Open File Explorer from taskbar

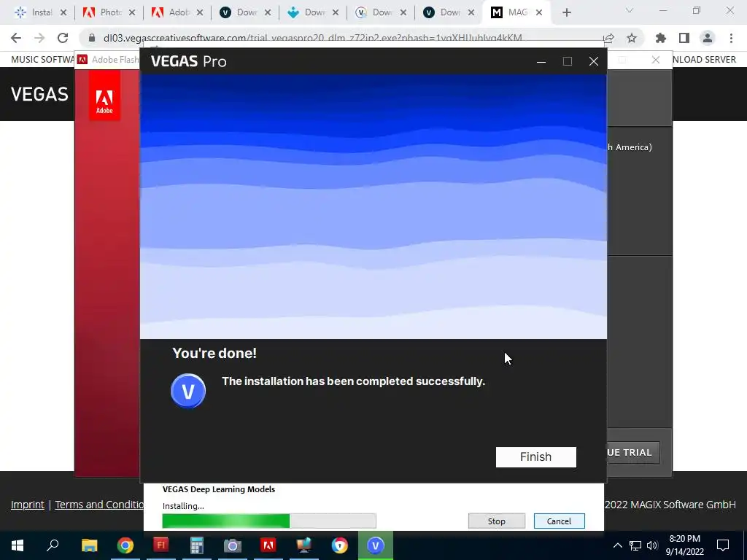tap(89, 545)
